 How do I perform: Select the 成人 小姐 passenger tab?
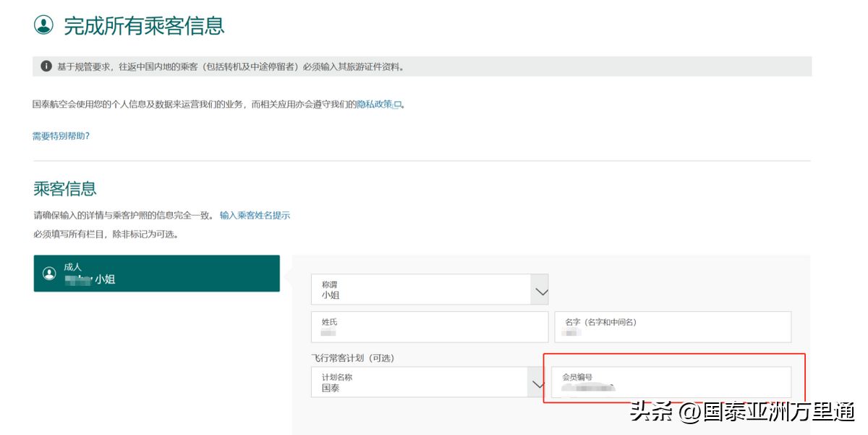[x=156, y=274]
